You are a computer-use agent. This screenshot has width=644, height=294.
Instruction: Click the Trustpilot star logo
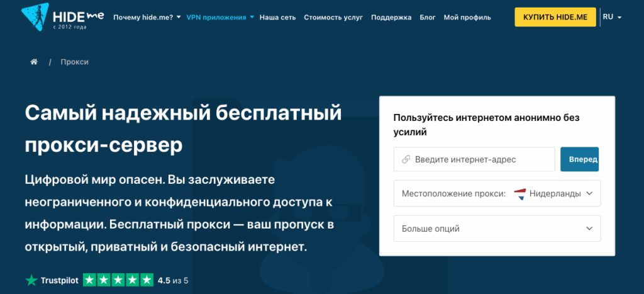click(x=31, y=281)
